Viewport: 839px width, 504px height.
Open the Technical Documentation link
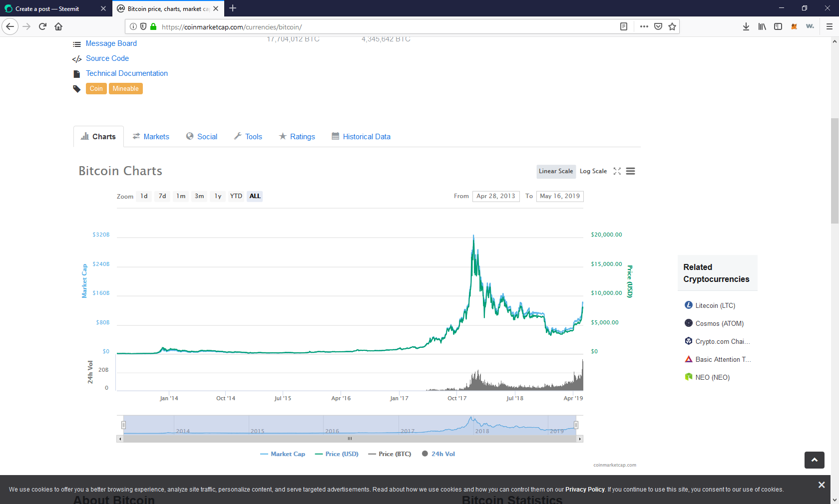[x=127, y=73]
